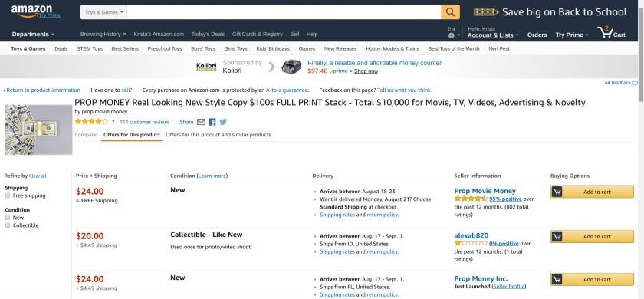644x299 pixels.
Task: Share this product via email icon
Action: pos(201,122)
